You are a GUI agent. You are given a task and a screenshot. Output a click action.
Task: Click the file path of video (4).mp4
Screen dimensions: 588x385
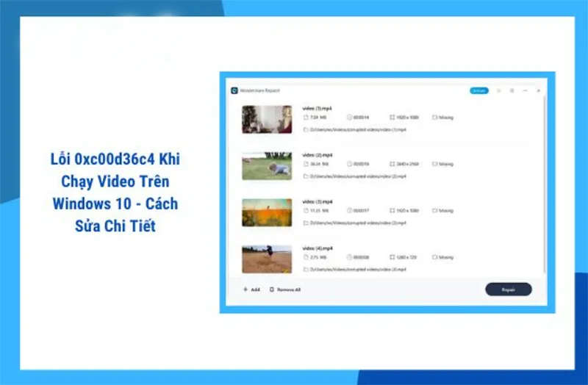click(358, 270)
